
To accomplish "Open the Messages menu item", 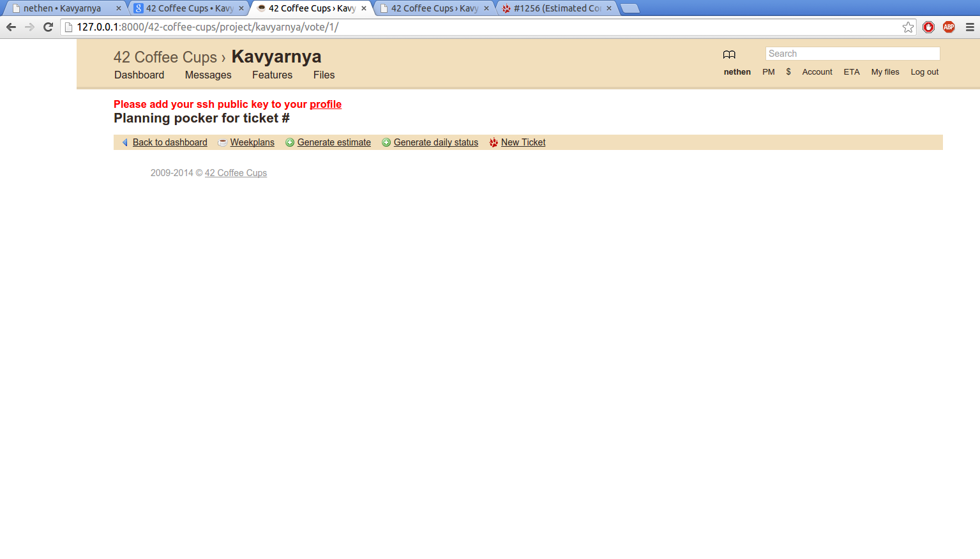I will (x=208, y=75).
